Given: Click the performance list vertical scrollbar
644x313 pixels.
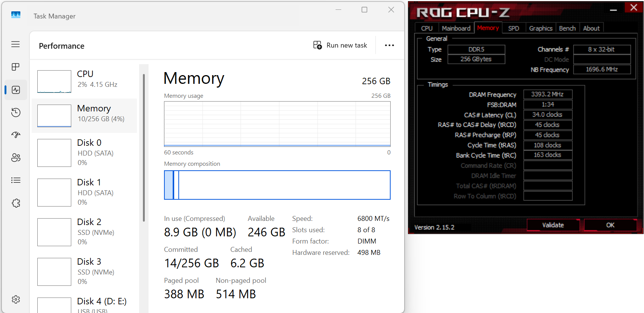Looking at the screenshot, I should coord(144,147).
